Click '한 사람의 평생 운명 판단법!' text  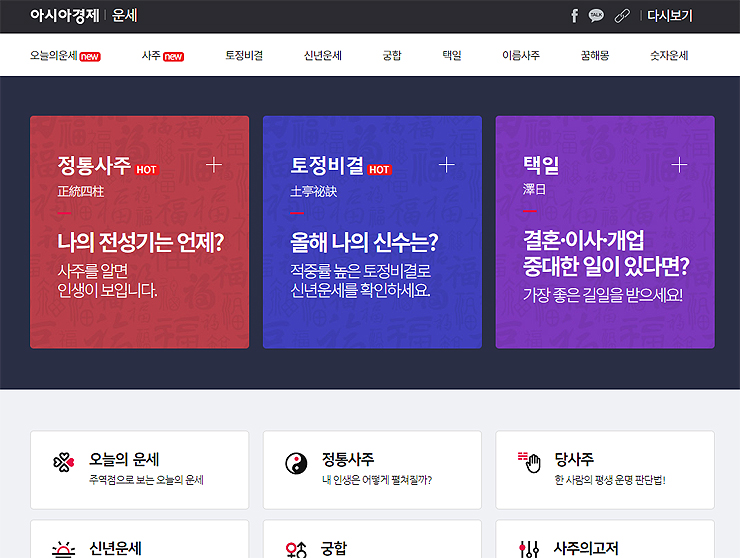(x=610, y=480)
